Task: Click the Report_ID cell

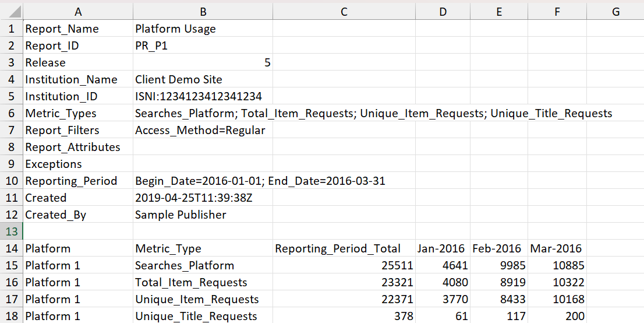Action: pyautogui.click(x=78, y=45)
